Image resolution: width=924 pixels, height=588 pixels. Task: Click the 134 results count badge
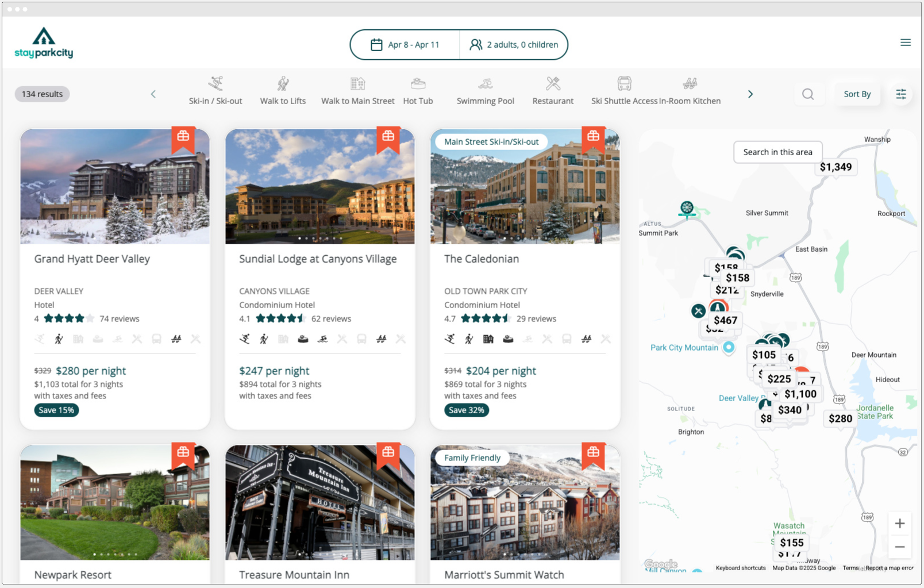pyautogui.click(x=42, y=94)
